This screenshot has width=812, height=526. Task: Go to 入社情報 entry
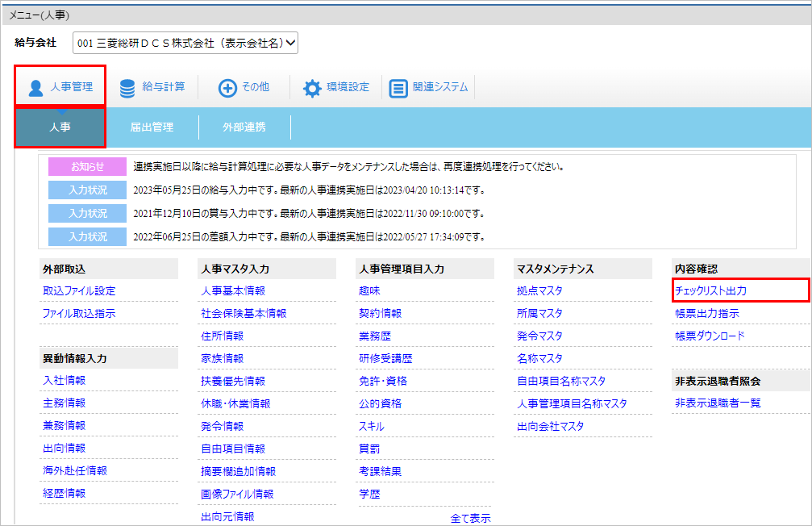pos(65,380)
